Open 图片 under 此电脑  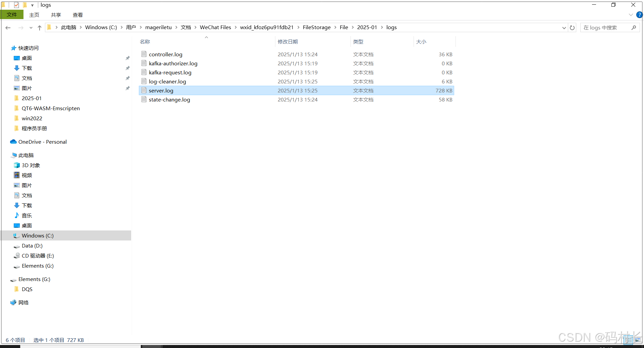pos(27,185)
